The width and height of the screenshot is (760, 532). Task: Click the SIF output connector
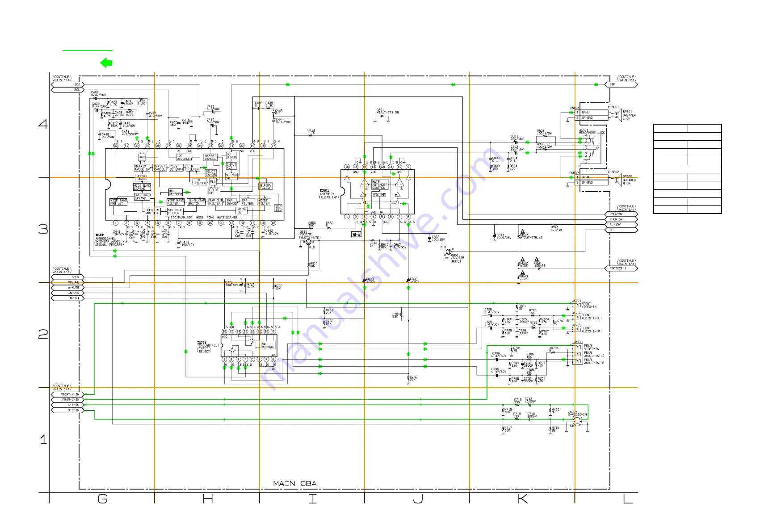tap(621, 84)
